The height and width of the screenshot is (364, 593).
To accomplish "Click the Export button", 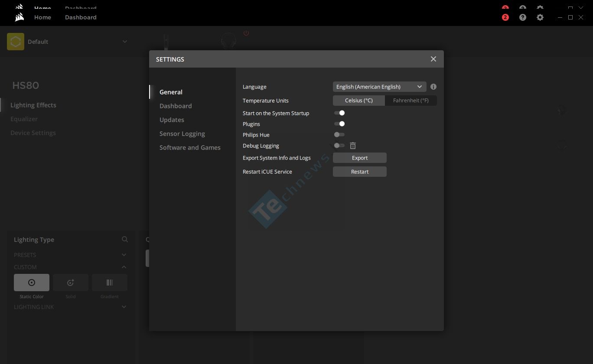I will (x=360, y=158).
